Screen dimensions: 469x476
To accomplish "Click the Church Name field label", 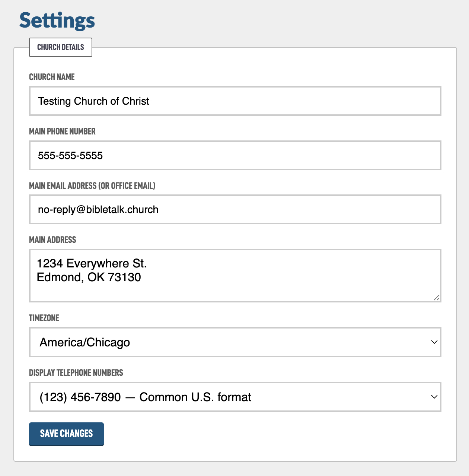I will point(52,77).
